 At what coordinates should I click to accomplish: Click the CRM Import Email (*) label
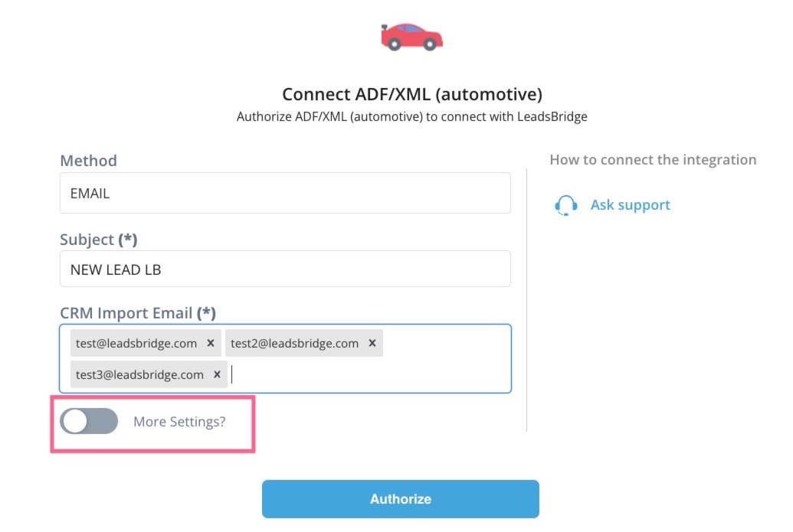pos(138,313)
